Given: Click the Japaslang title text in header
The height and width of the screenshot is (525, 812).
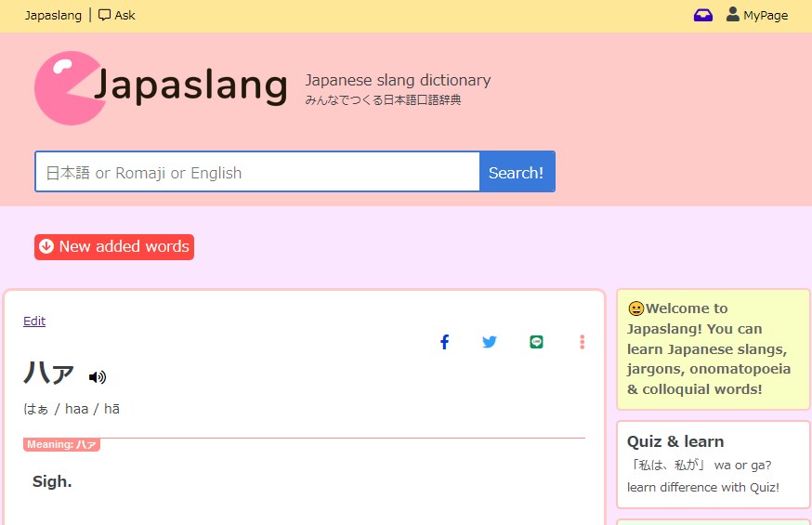Looking at the screenshot, I should coord(191,85).
